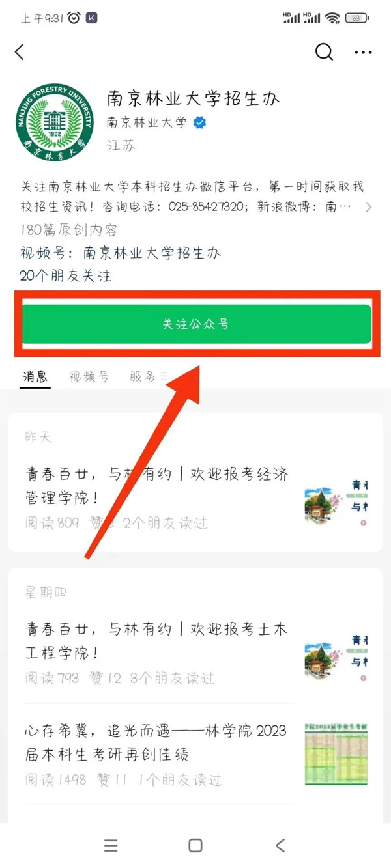The height and width of the screenshot is (868, 391).
Task: Switch to the 消息 tab
Action: (35, 376)
